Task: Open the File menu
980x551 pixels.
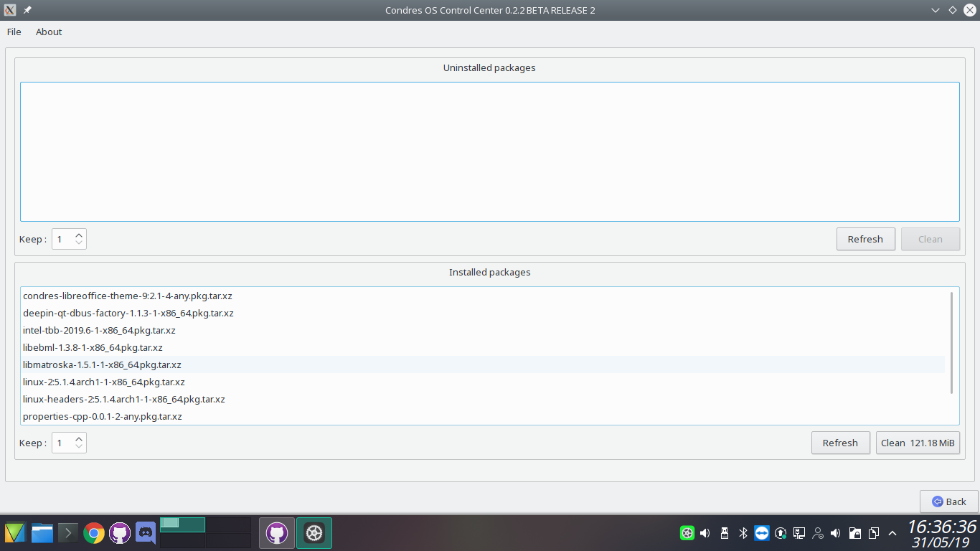Action: click(14, 32)
